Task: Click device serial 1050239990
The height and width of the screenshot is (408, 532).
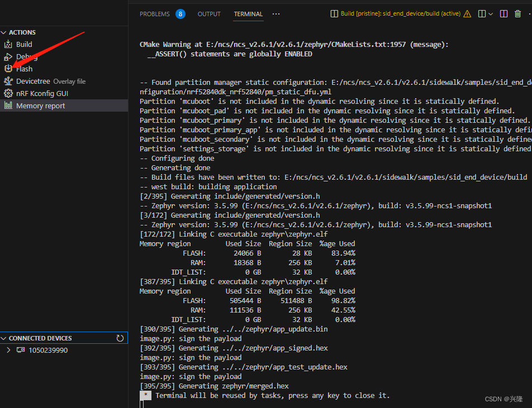Action: [48, 350]
